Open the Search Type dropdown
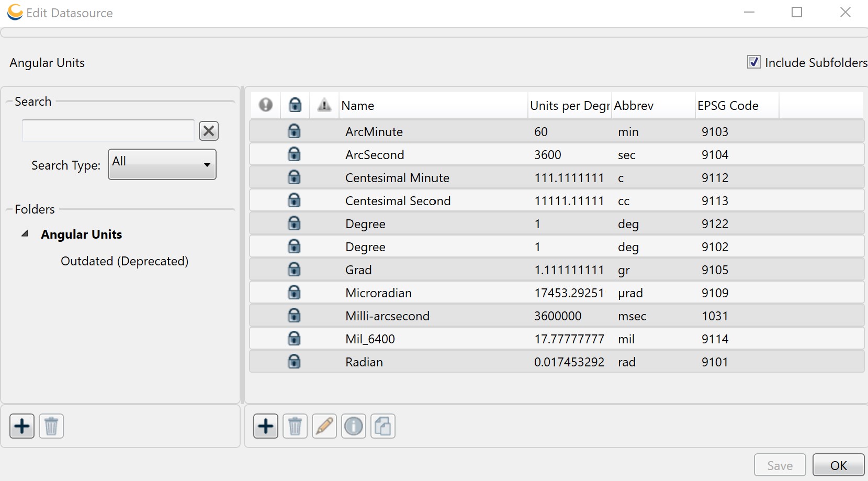Image resolution: width=868 pixels, height=481 pixels. tap(162, 164)
